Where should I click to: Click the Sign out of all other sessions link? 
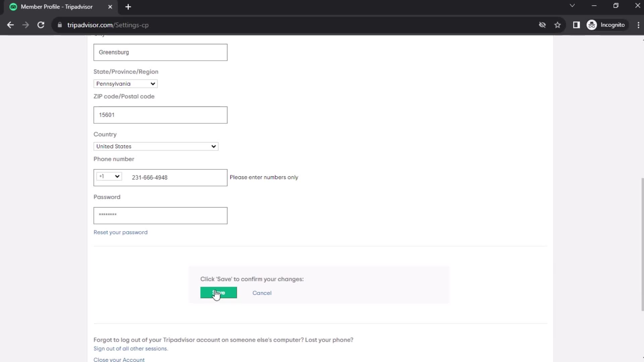click(x=130, y=349)
